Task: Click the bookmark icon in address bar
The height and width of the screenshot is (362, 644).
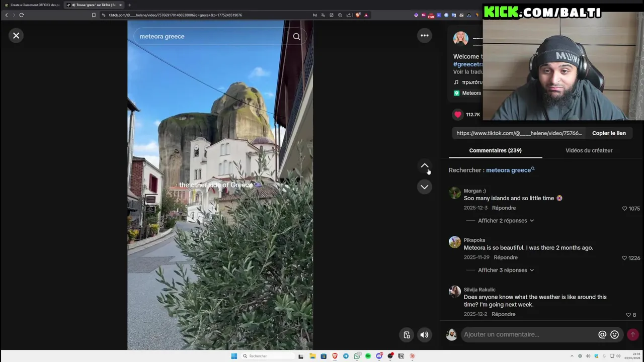Action: click(x=94, y=15)
